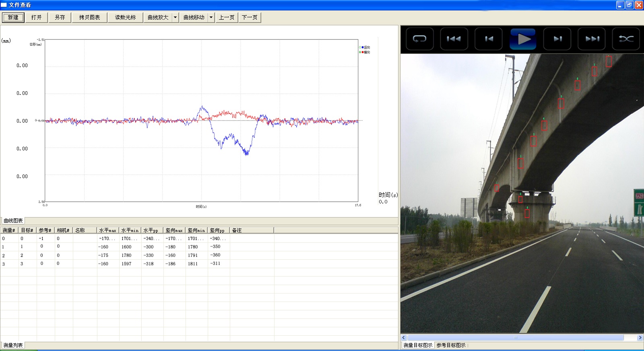The height and width of the screenshot is (351, 644).
Task: Click the 拷贝图表 button
Action: (x=89, y=17)
